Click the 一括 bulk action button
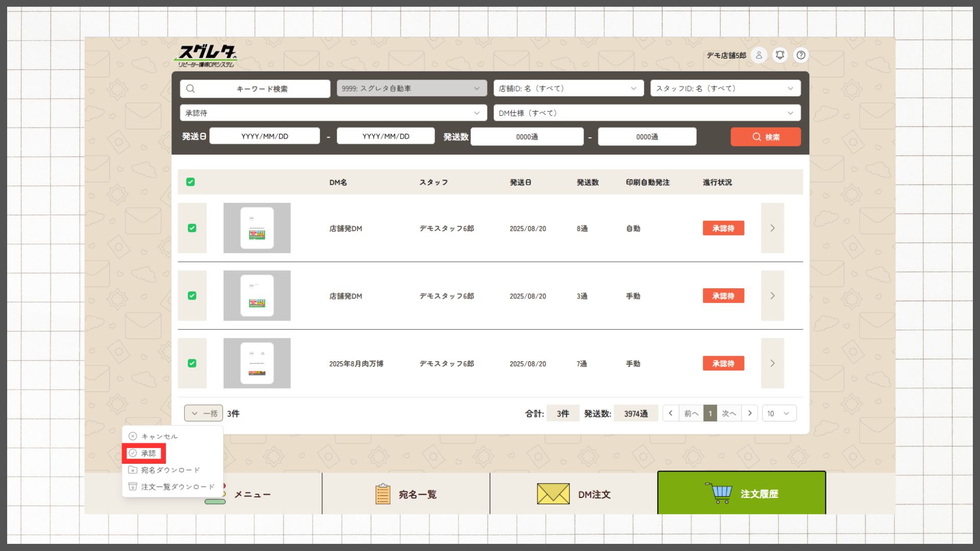This screenshot has width=980, height=551. click(x=203, y=413)
